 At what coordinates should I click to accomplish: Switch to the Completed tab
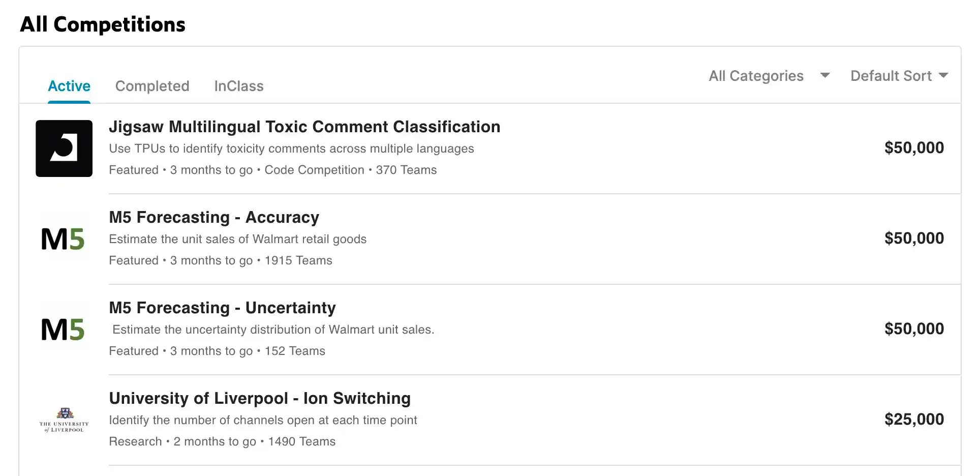[x=152, y=85]
